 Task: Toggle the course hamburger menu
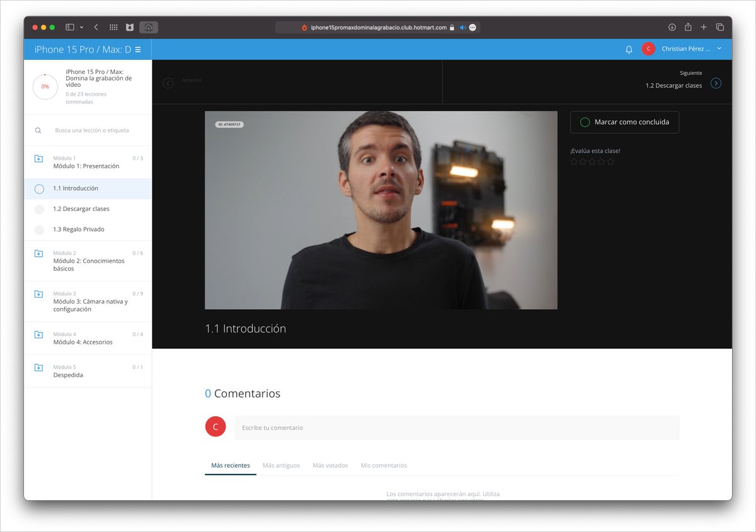click(x=138, y=49)
